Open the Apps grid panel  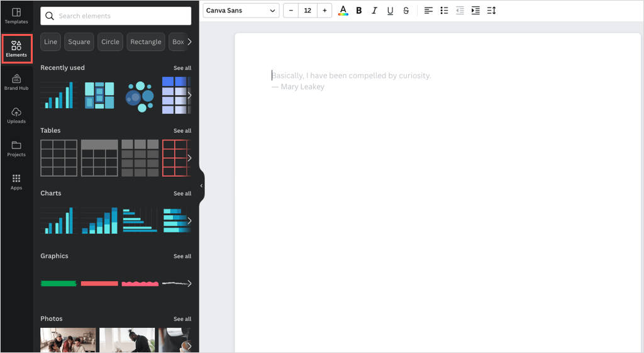(x=16, y=182)
